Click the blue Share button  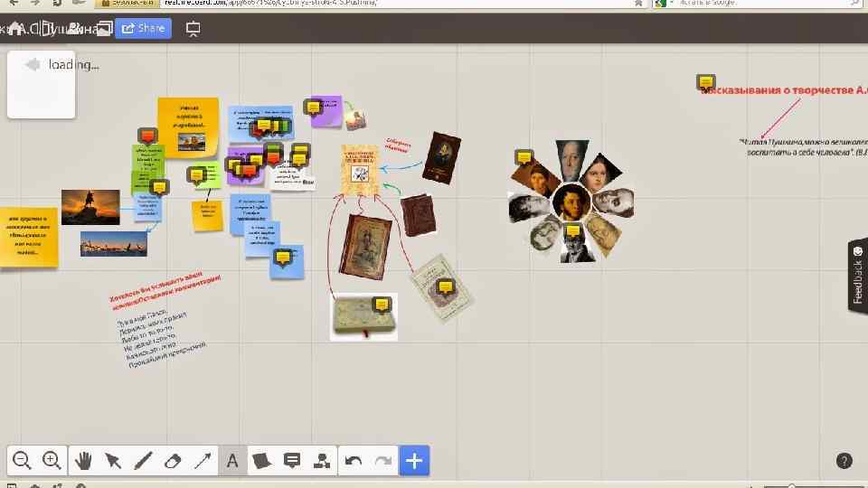click(x=144, y=28)
